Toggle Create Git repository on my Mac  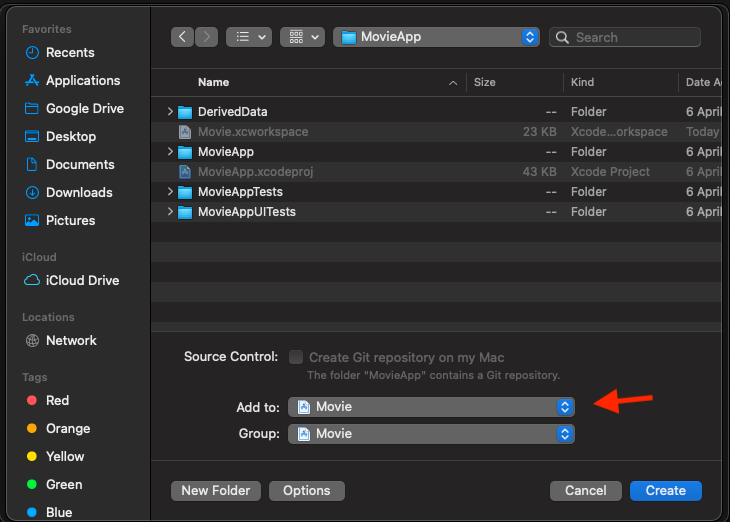click(296, 357)
